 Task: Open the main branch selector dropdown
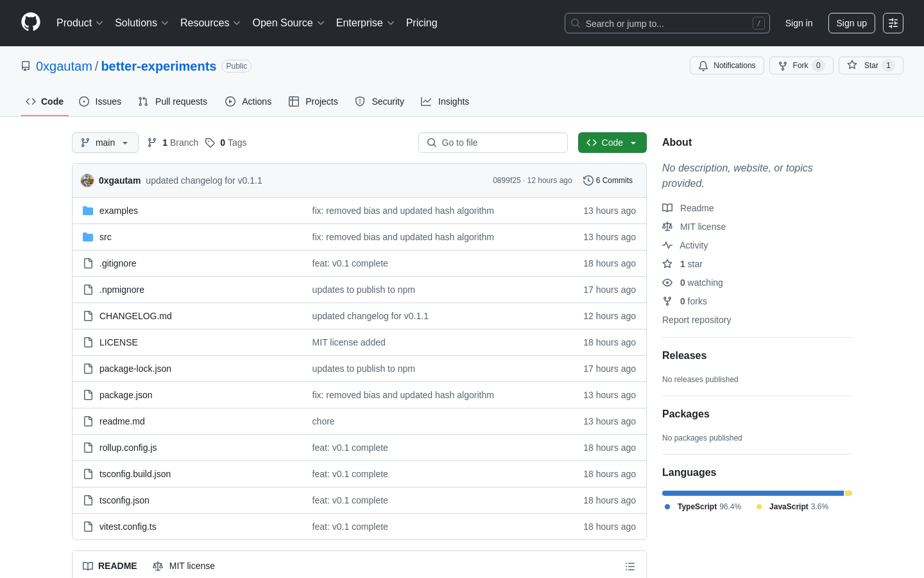pos(105,143)
